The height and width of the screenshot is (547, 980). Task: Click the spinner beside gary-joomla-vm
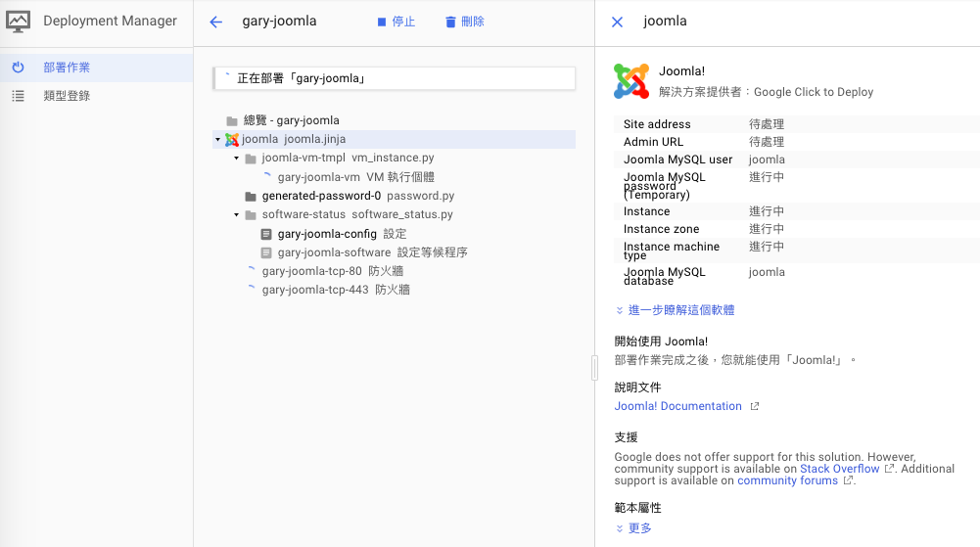(267, 176)
